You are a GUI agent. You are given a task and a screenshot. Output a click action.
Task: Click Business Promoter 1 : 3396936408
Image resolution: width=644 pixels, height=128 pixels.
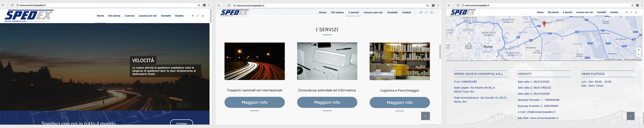point(538,100)
